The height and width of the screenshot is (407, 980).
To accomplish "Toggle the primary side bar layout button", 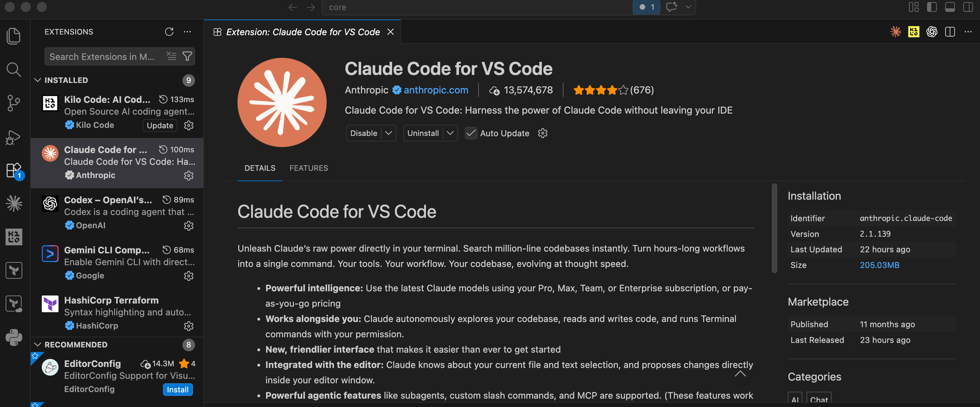I will coord(932,7).
